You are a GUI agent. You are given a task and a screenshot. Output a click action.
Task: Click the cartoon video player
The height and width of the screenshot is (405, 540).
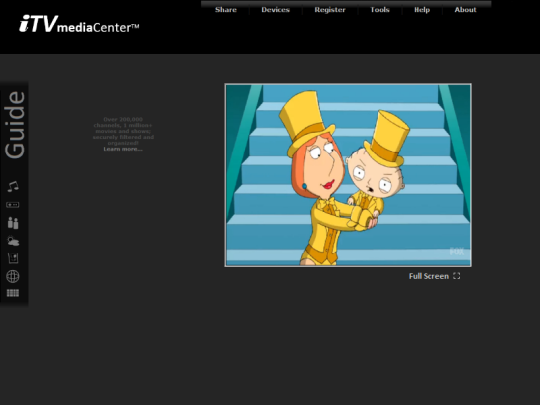pyautogui.click(x=348, y=175)
